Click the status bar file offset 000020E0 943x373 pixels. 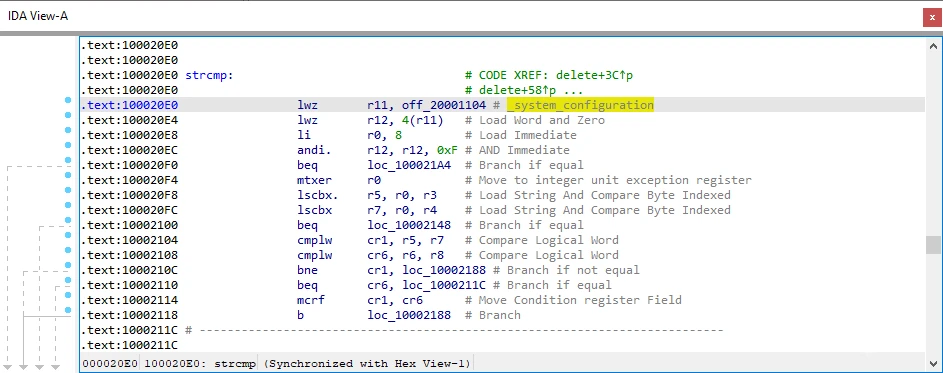[x=110, y=363]
